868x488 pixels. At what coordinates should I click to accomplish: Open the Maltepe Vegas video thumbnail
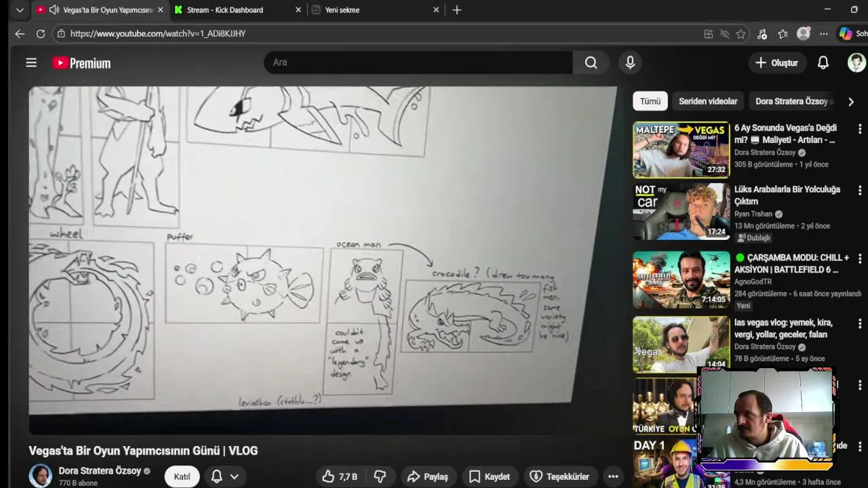coord(681,150)
